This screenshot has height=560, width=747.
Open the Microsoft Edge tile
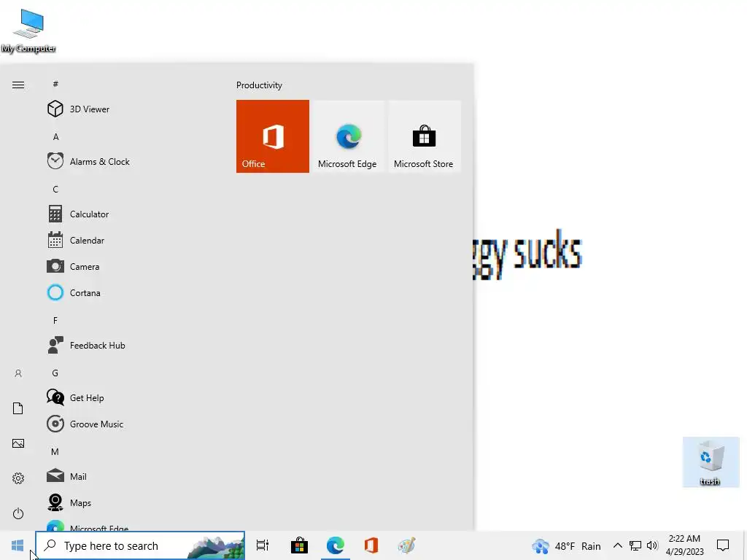pos(347,136)
